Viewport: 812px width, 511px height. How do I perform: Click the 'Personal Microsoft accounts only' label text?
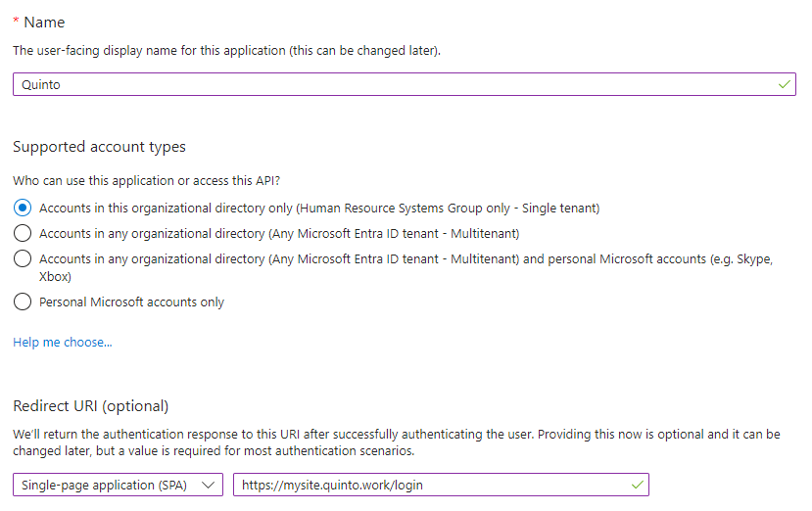(131, 302)
